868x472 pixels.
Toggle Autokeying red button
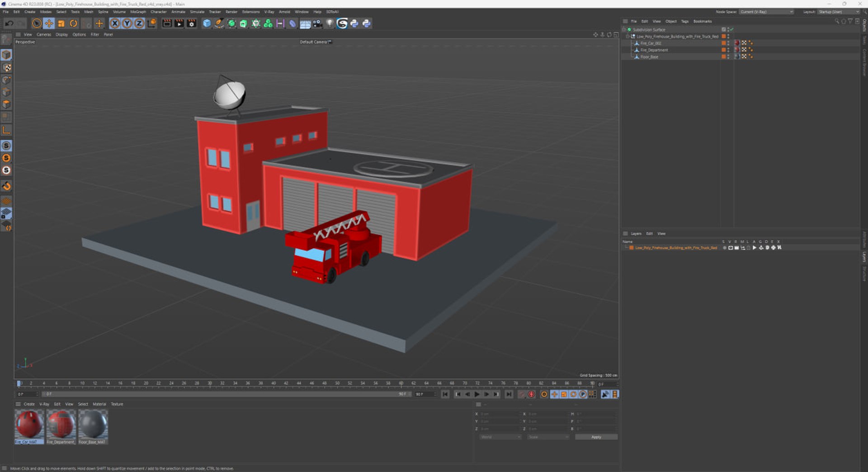pos(532,395)
